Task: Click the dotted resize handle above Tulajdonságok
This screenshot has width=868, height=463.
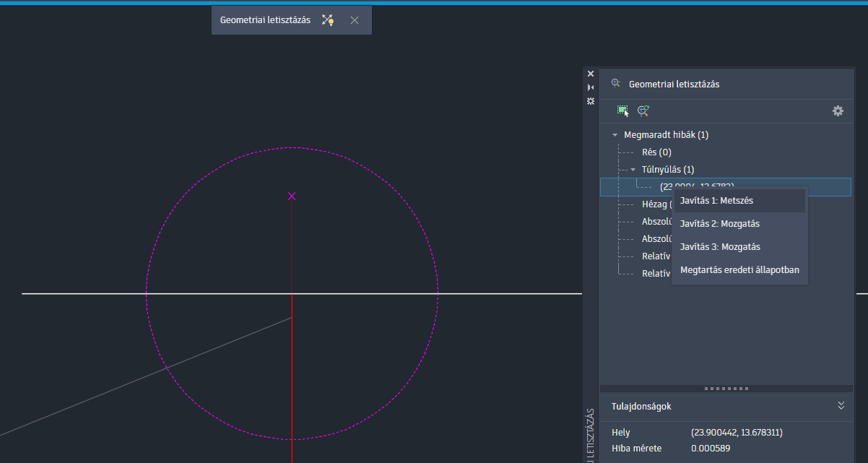Action: point(726,388)
